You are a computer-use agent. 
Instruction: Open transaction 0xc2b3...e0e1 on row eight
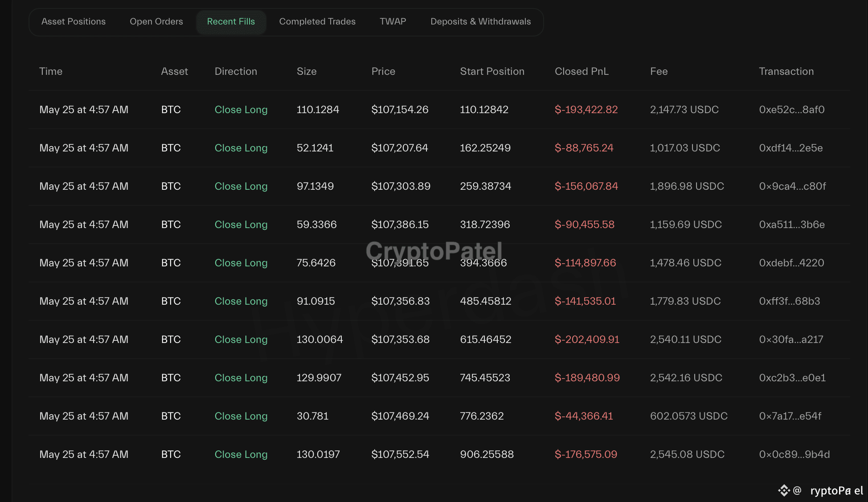click(793, 377)
